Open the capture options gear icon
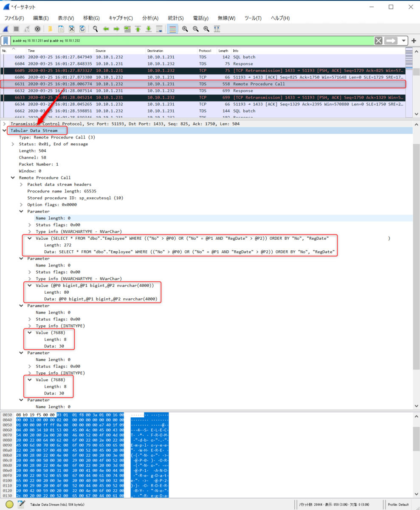The height and width of the screenshot is (510, 420). tap(37, 29)
